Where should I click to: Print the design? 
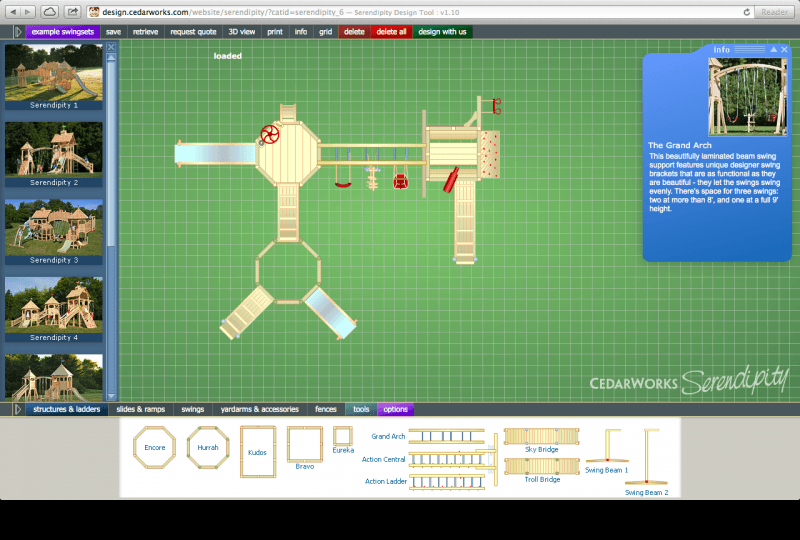pyautogui.click(x=274, y=32)
